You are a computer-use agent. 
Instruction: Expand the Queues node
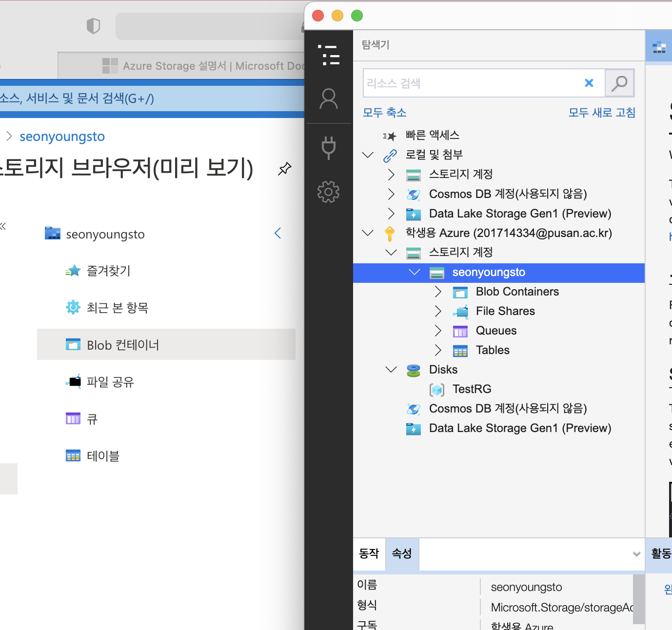(x=438, y=331)
